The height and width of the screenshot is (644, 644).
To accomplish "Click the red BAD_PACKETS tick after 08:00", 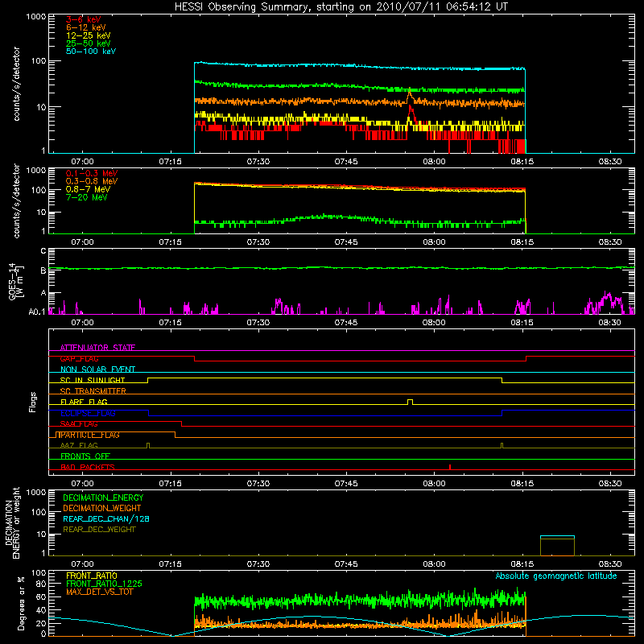I will 450,467.
